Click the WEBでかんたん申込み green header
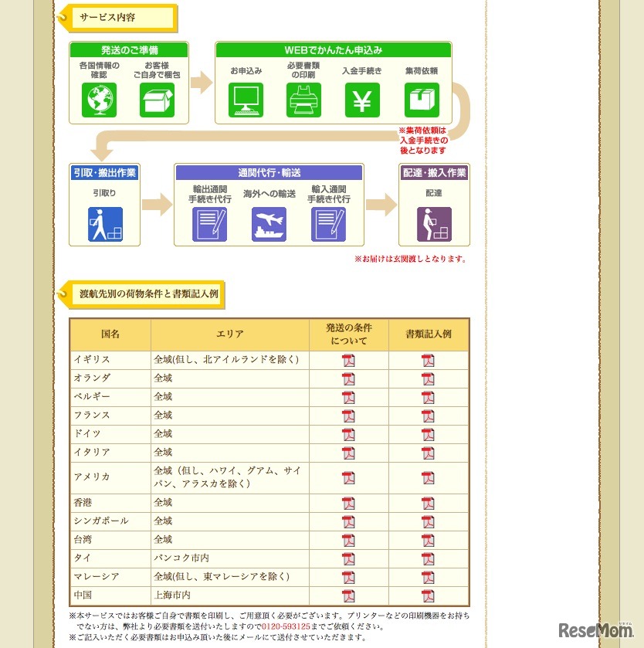This screenshot has height=648, width=644. pyautogui.click(x=334, y=50)
